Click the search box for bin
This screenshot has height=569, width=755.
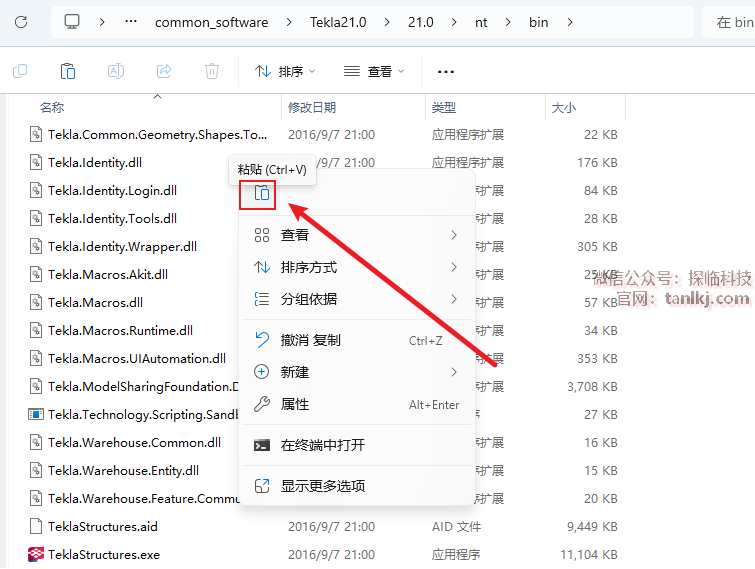729,22
